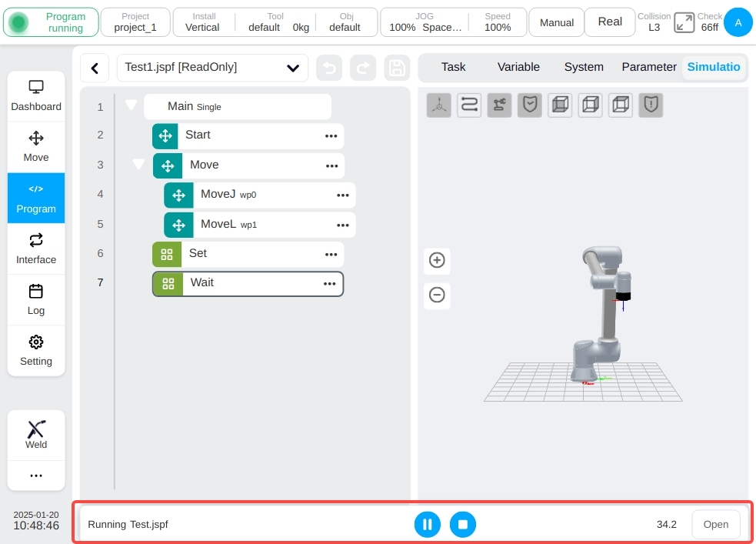Open the sidebar more options dots

tap(36, 476)
